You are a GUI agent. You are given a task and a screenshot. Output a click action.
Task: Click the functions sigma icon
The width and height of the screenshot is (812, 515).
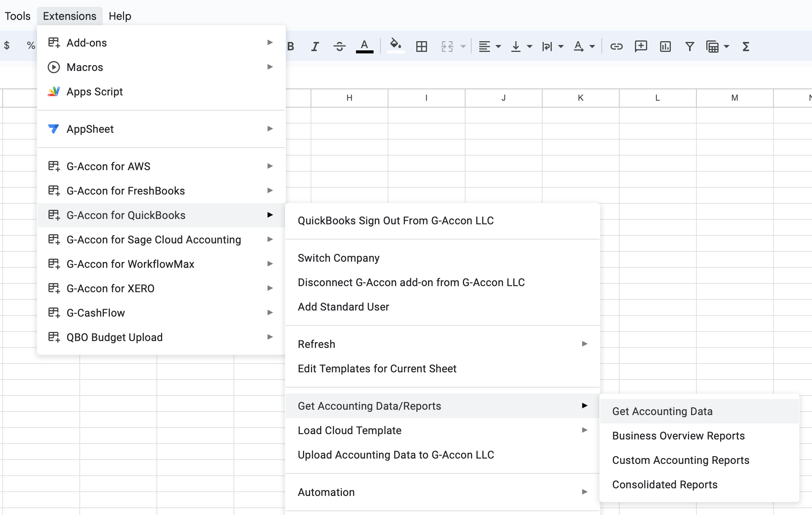pyautogui.click(x=746, y=47)
